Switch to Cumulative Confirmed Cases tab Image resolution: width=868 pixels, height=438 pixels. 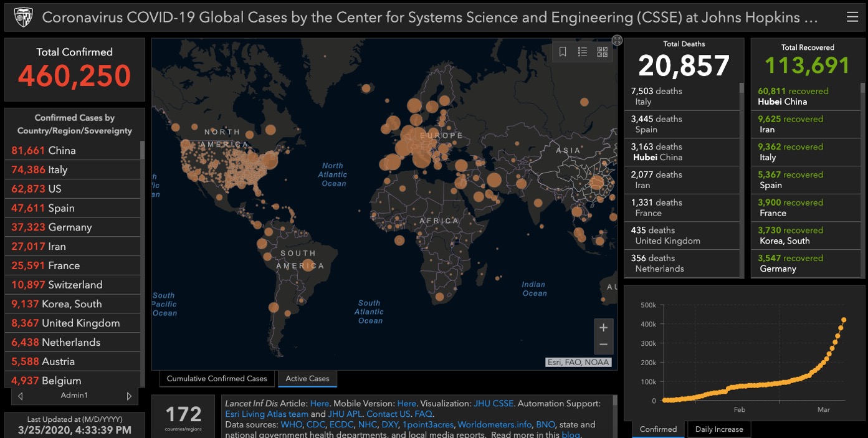(x=217, y=378)
